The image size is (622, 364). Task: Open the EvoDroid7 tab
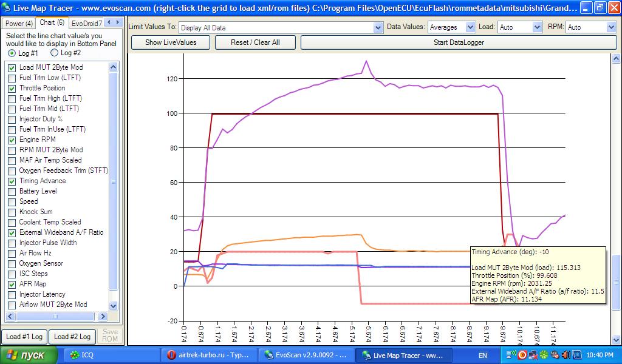86,23
